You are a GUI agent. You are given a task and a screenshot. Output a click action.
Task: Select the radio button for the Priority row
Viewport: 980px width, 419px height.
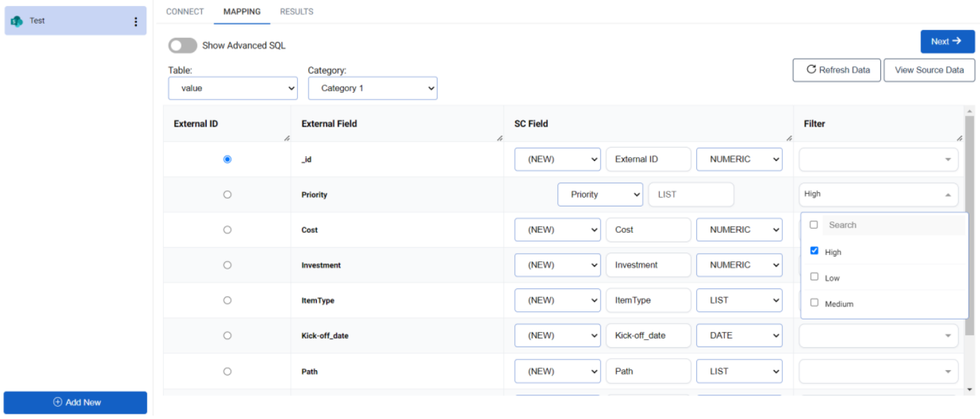click(228, 194)
